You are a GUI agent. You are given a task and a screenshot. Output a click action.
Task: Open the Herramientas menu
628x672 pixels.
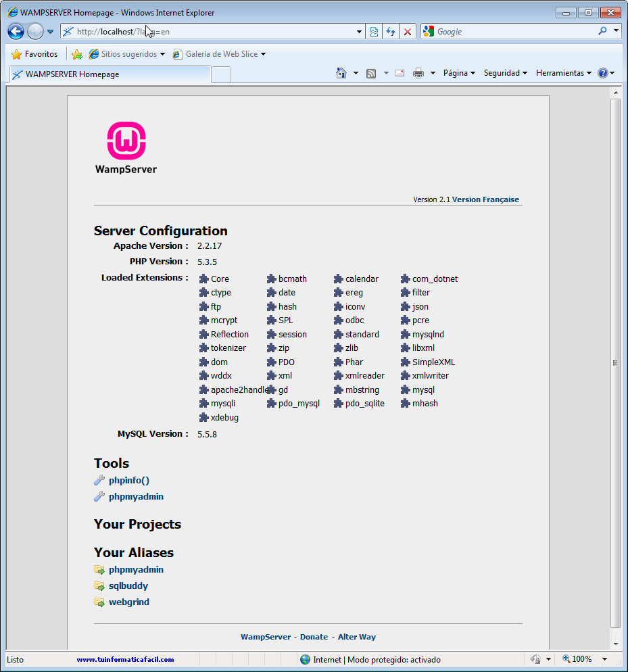[563, 73]
